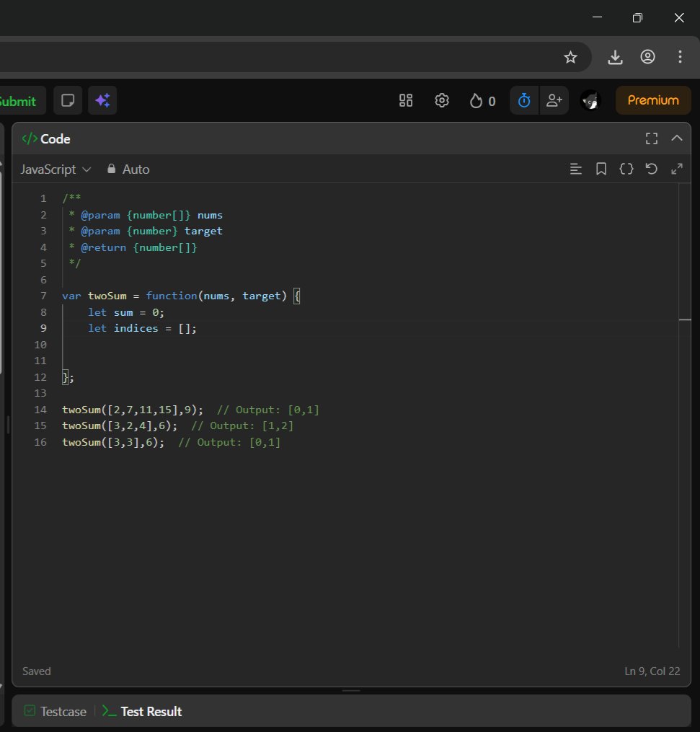Select the Code panel tab
This screenshot has width=700, height=732.
pyautogui.click(x=46, y=139)
